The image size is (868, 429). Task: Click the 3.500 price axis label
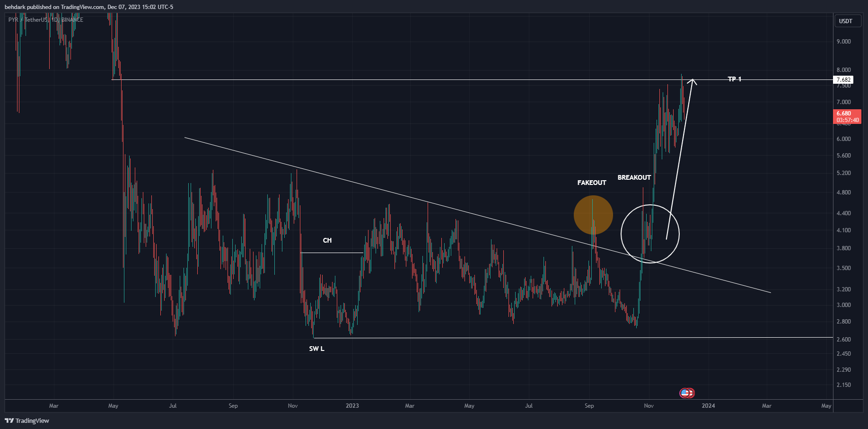844,268
